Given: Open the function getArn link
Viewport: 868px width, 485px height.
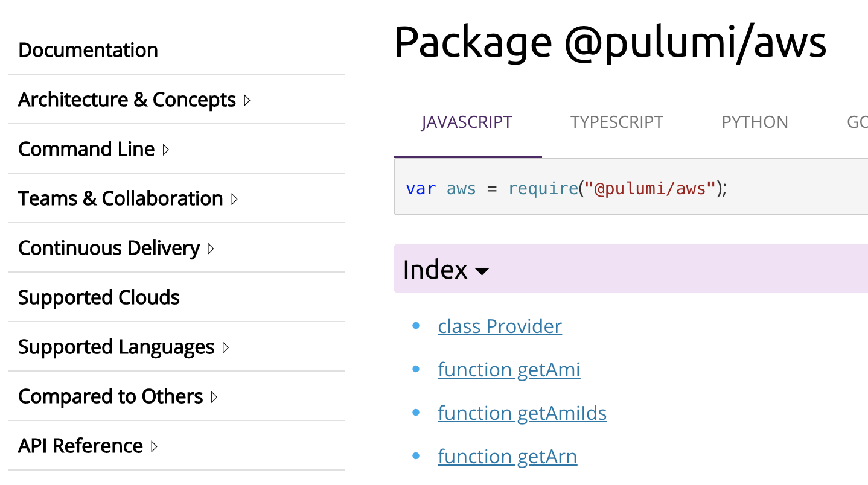Looking at the screenshot, I should (507, 457).
